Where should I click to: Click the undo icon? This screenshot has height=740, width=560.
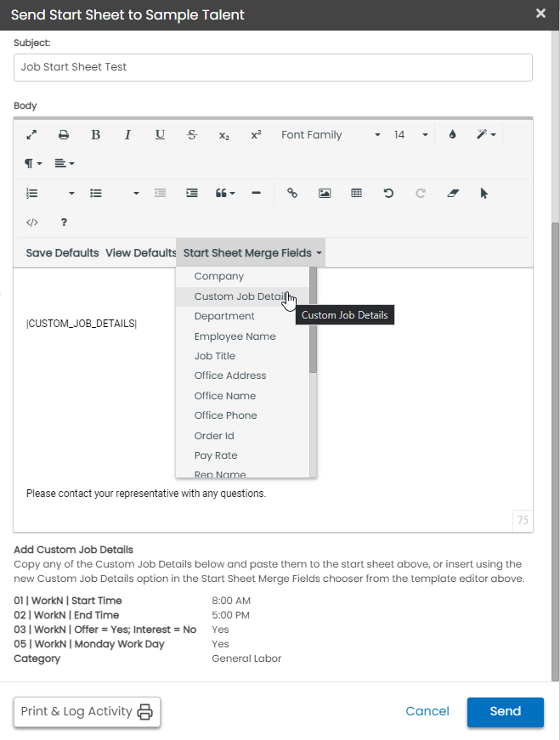[x=388, y=193]
